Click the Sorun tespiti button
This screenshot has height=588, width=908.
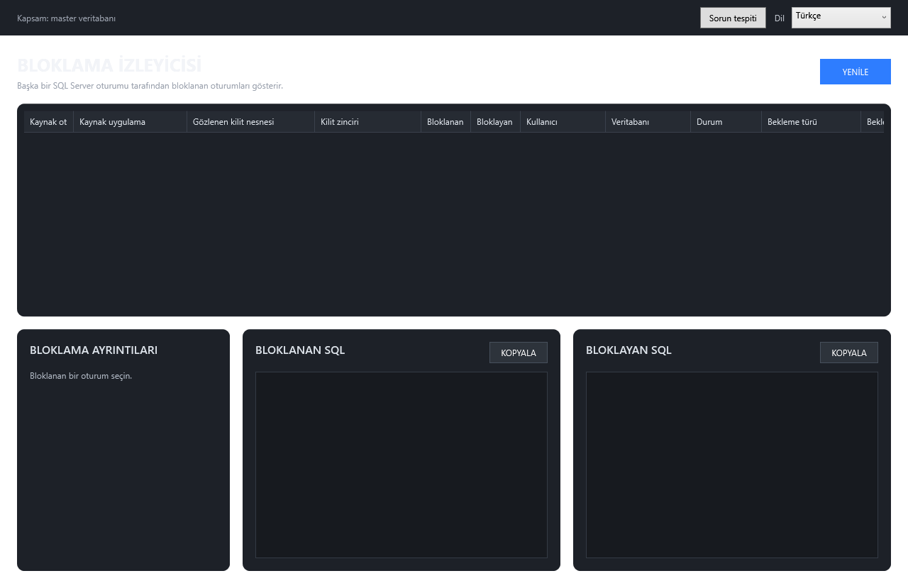pos(733,18)
